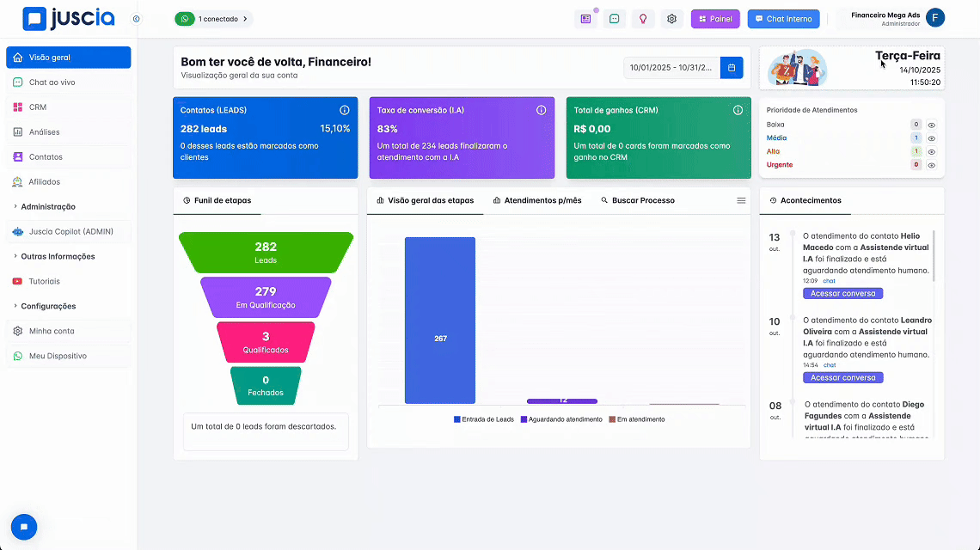The width and height of the screenshot is (980, 550).
Task: Open the floating chat widget bubble
Action: (x=24, y=527)
